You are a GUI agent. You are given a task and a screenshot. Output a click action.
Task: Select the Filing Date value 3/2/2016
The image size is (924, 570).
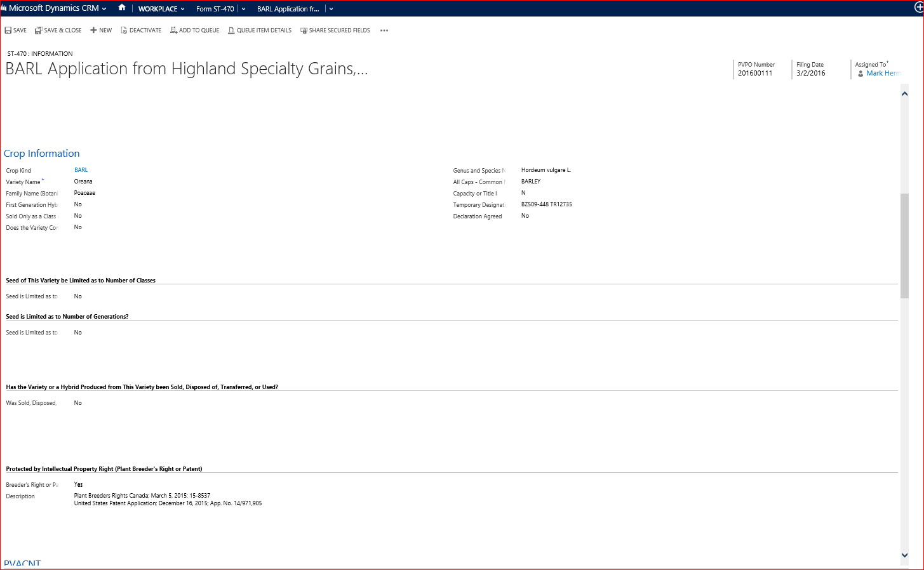click(811, 73)
